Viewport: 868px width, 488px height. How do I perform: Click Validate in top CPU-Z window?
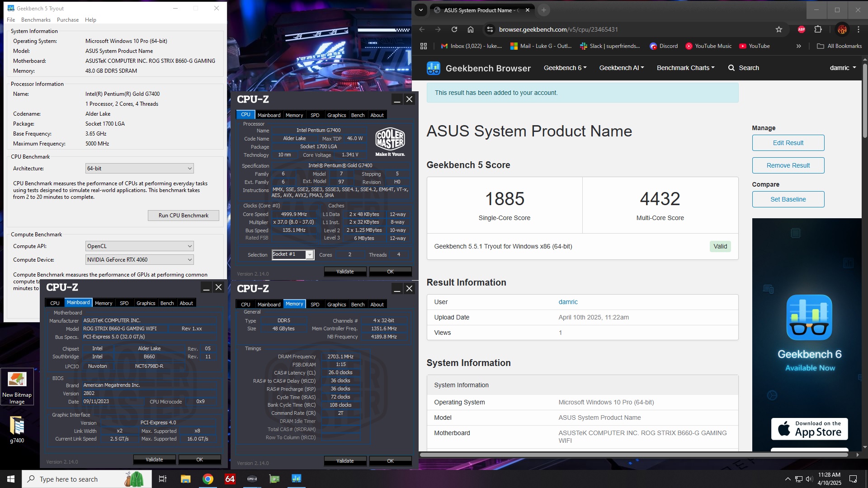click(x=345, y=272)
